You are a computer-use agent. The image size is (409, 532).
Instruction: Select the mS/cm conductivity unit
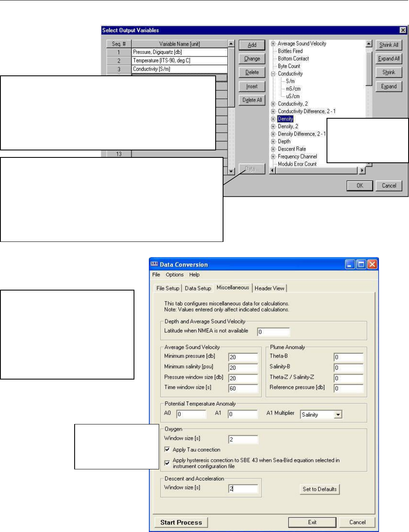[293, 89]
